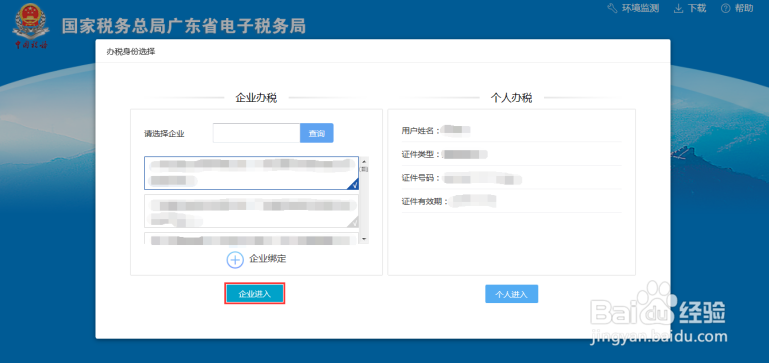Click the 用户姓名 label
769x363 pixels.
point(421,130)
